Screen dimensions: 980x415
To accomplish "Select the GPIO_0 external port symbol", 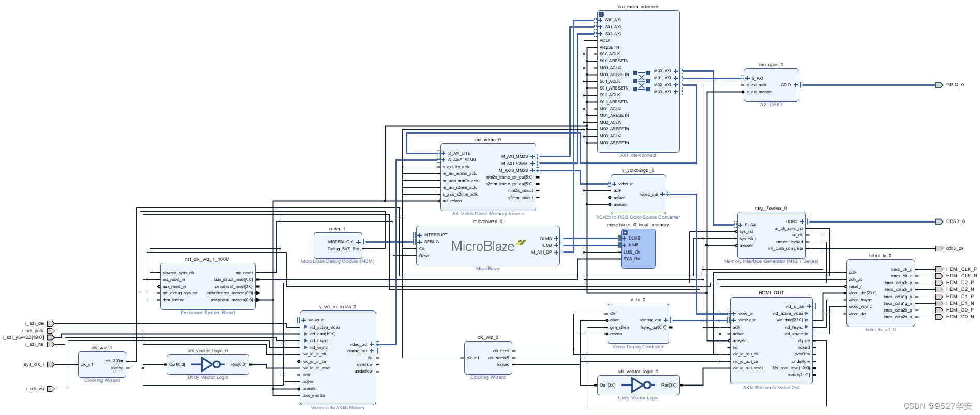I will pos(939,85).
